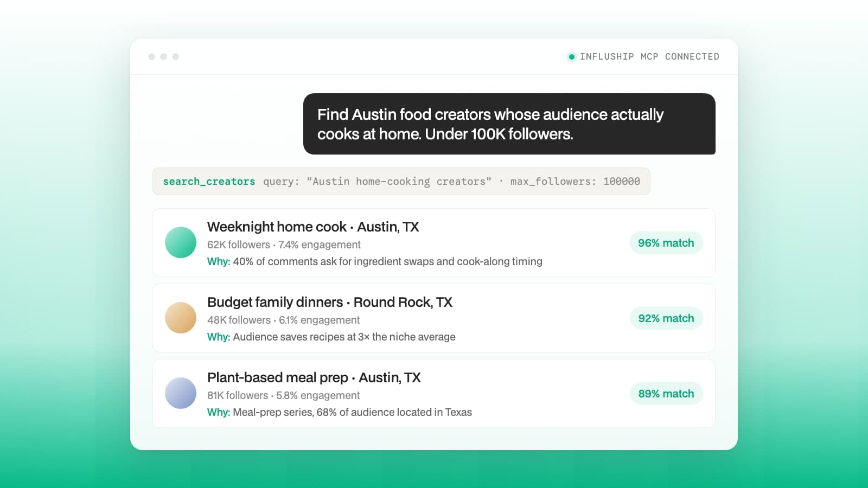Click the reason 'Audience saves recipes at 3×'
Image resolution: width=868 pixels, height=488 pixels.
click(331, 337)
